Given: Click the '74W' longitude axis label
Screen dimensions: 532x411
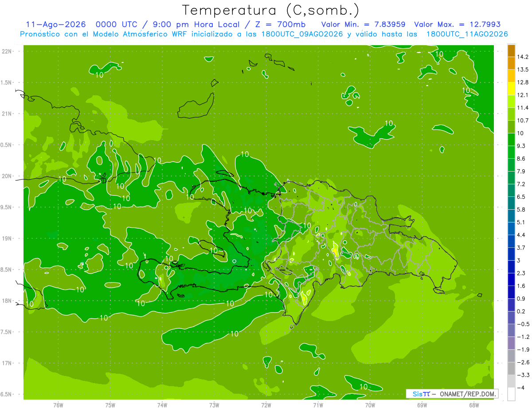Looking at the screenshot, I should pos(162,405).
